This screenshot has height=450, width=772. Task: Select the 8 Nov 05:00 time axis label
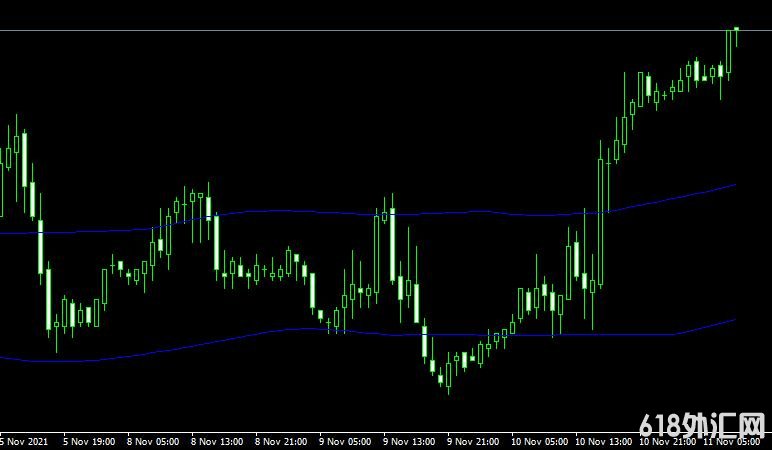click(x=153, y=441)
